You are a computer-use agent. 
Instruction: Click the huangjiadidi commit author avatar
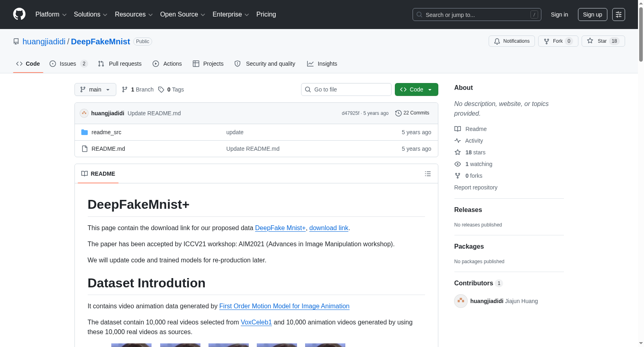84,113
